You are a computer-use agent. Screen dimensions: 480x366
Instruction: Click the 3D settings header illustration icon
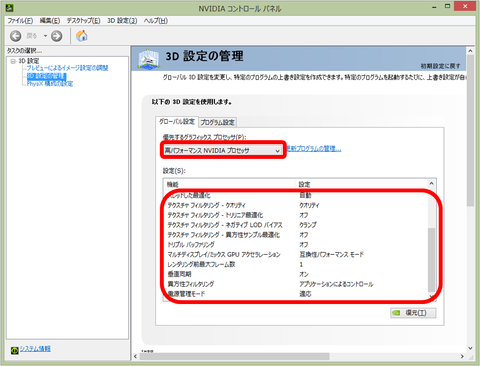point(148,59)
